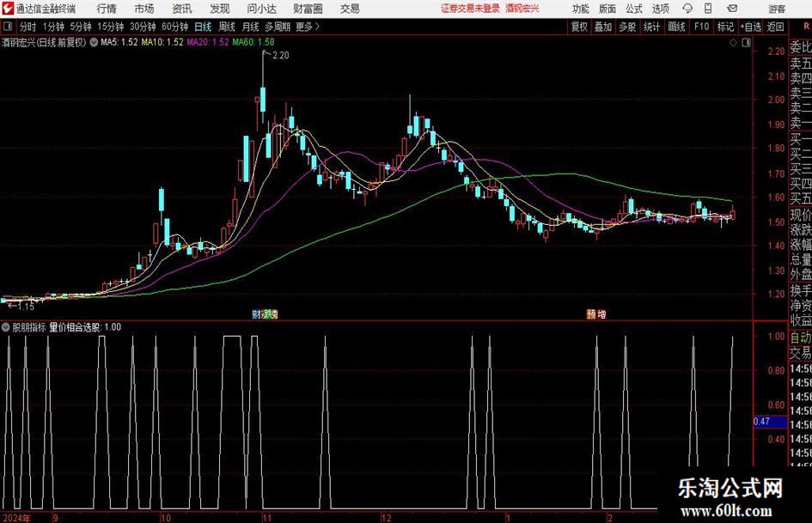Screen dimensions: 812x523
Task: Click the 现价 row in quote panel
Action: [801, 215]
